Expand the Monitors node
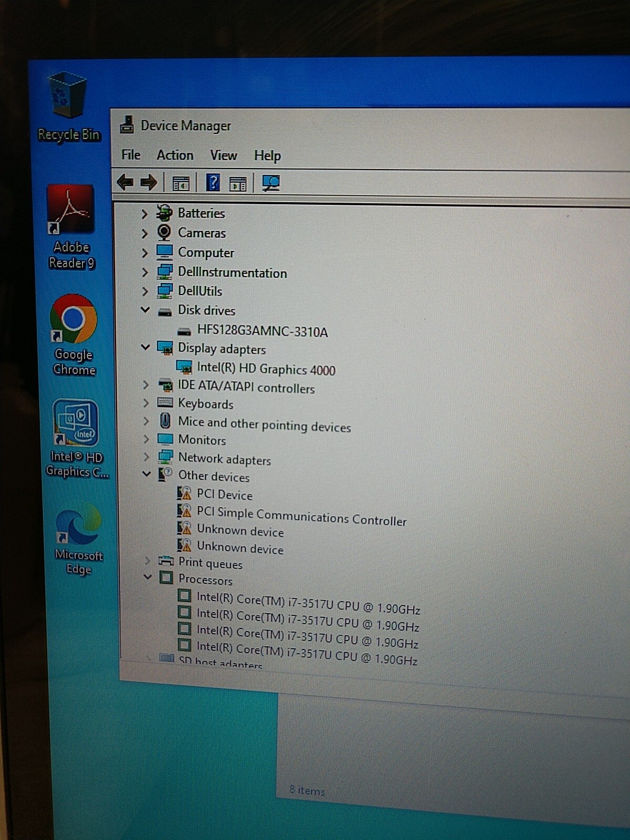The height and width of the screenshot is (840, 630). tap(146, 439)
